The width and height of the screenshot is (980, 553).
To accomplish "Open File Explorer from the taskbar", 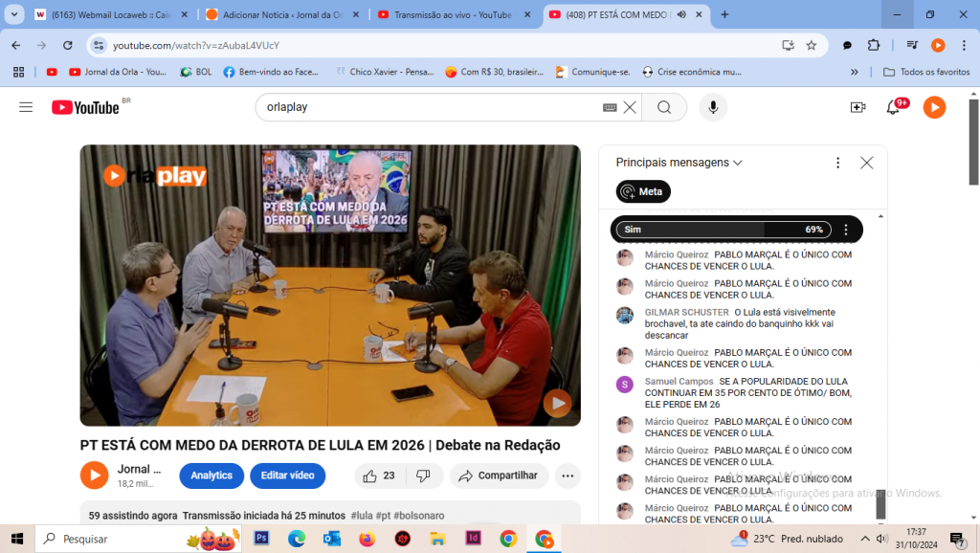I will pyautogui.click(x=437, y=538).
